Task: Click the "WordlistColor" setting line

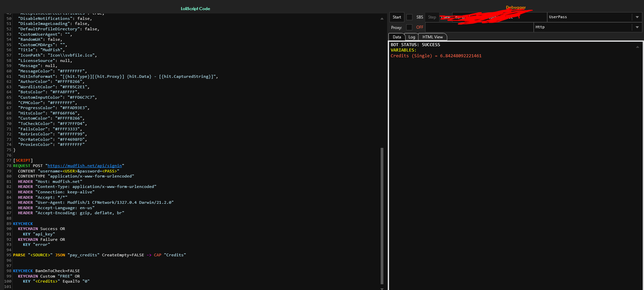Action: 53,86
